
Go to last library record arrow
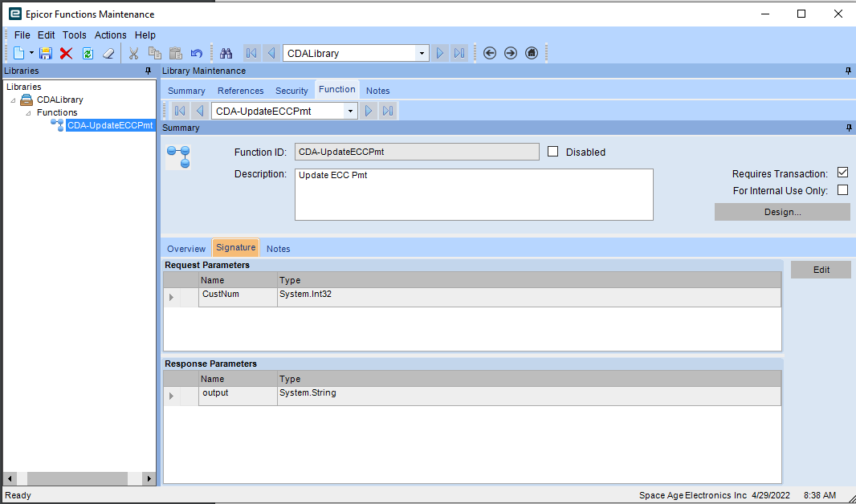(x=459, y=53)
